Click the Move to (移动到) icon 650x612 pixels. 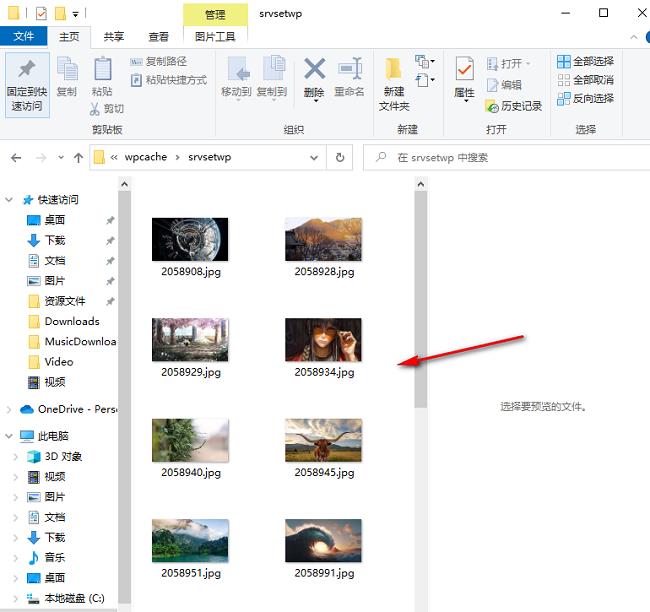(x=238, y=68)
